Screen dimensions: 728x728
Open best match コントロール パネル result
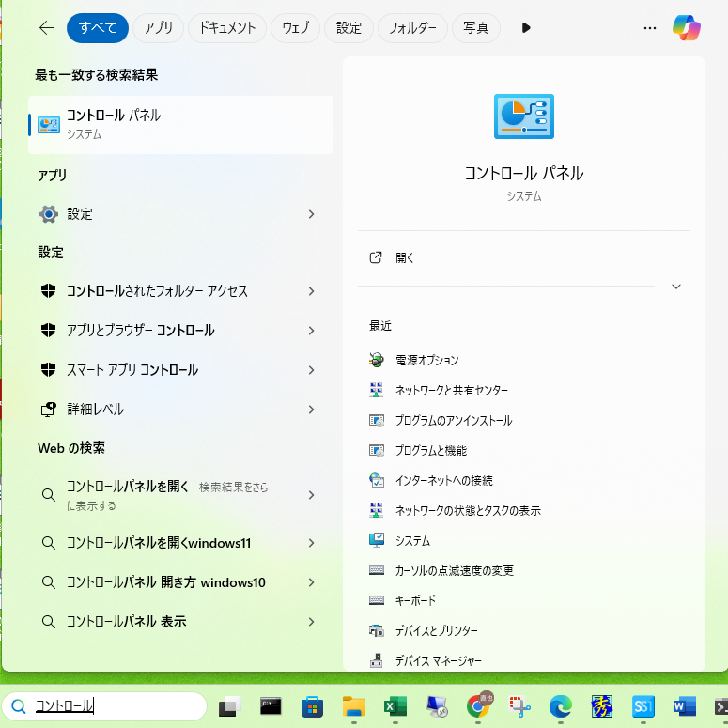[180, 124]
